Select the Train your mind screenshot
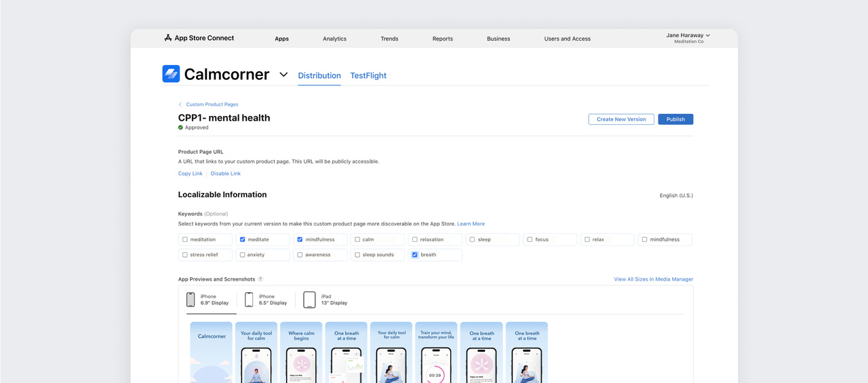This screenshot has width=868, height=383. pyautogui.click(x=436, y=352)
